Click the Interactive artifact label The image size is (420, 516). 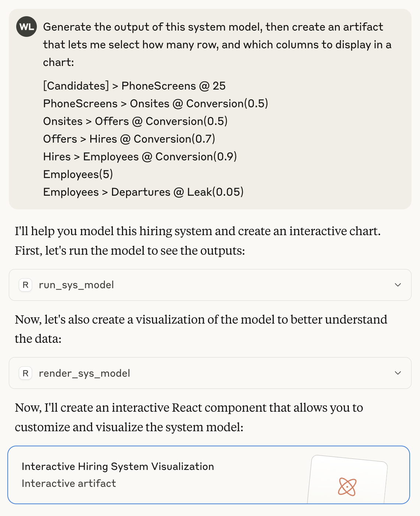pyautogui.click(x=69, y=483)
